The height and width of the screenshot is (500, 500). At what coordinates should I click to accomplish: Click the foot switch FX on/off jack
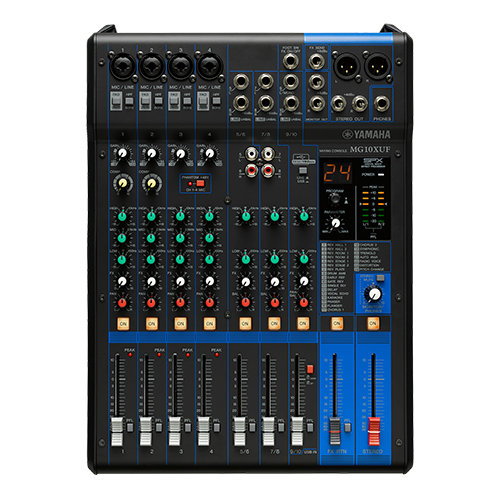click(x=291, y=61)
